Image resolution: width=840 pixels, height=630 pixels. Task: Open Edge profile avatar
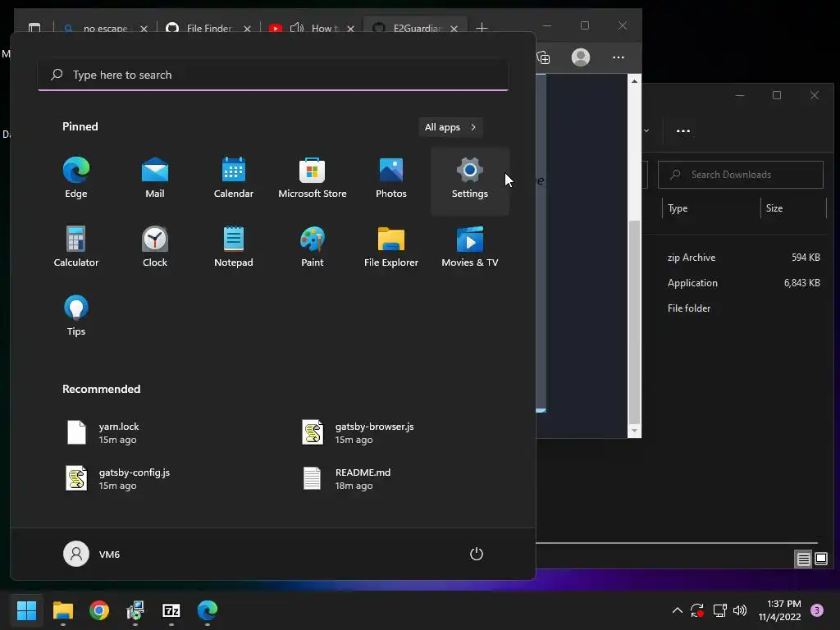[580, 57]
